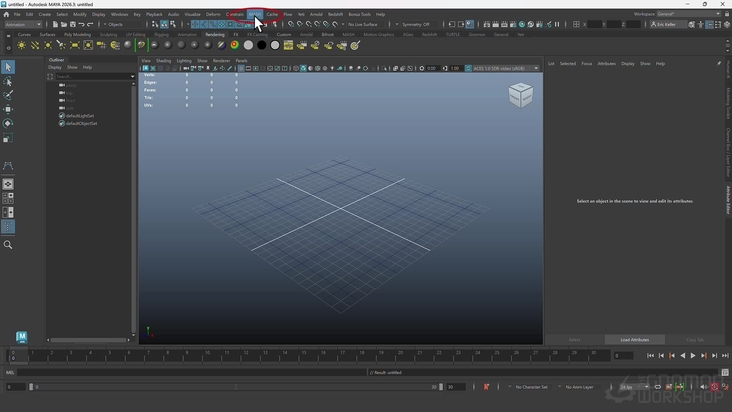
Task: Select the arrow Select tool in toolbox
Action: pos(8,67)
